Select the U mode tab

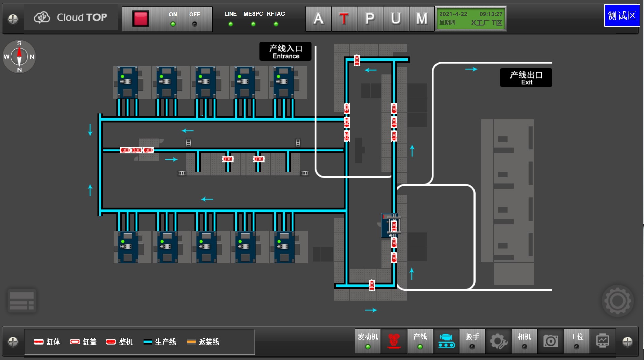tap(396, 19)
